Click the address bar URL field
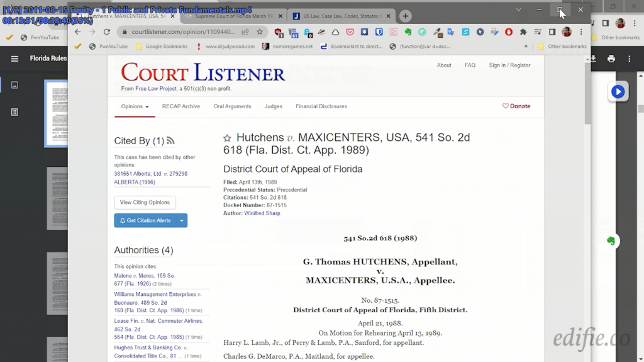This screenshot has width=644, height=362. coord(183,32)
